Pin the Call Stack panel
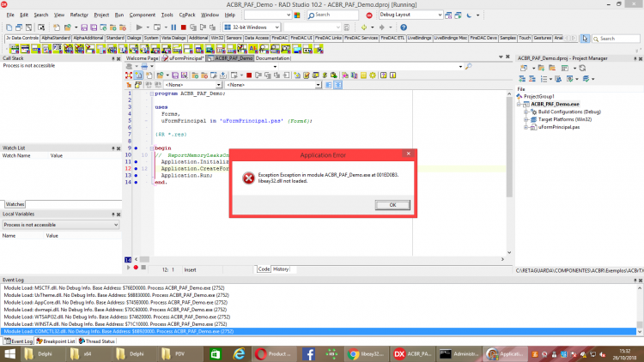 pos(113,58)
